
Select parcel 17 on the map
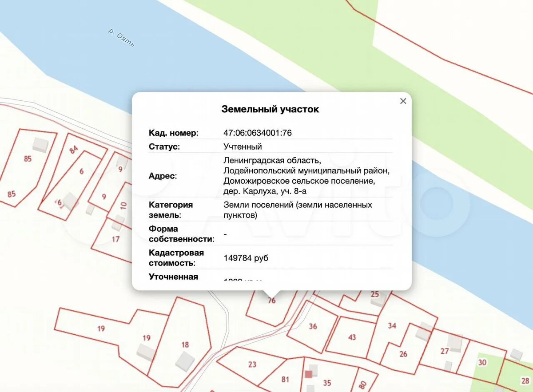116,239
